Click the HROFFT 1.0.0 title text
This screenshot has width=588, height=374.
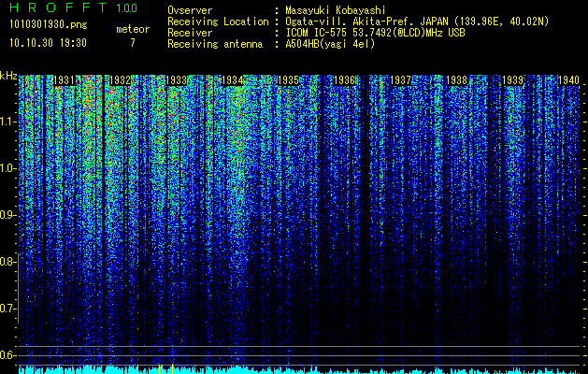[74, 7]
